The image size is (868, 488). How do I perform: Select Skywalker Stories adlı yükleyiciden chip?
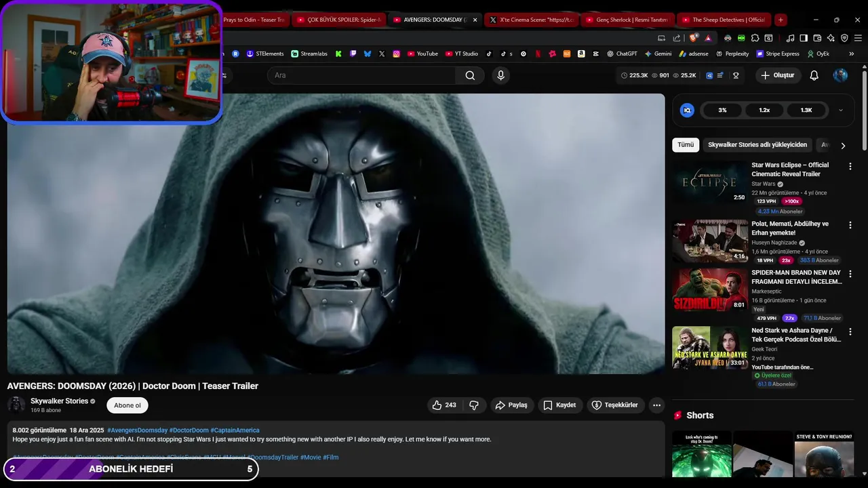click(757, 145)
